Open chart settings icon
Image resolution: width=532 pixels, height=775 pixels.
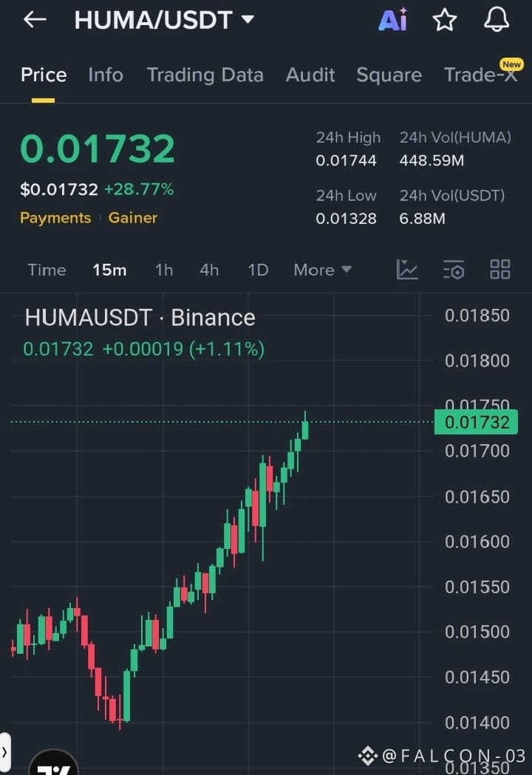(454, 270)
